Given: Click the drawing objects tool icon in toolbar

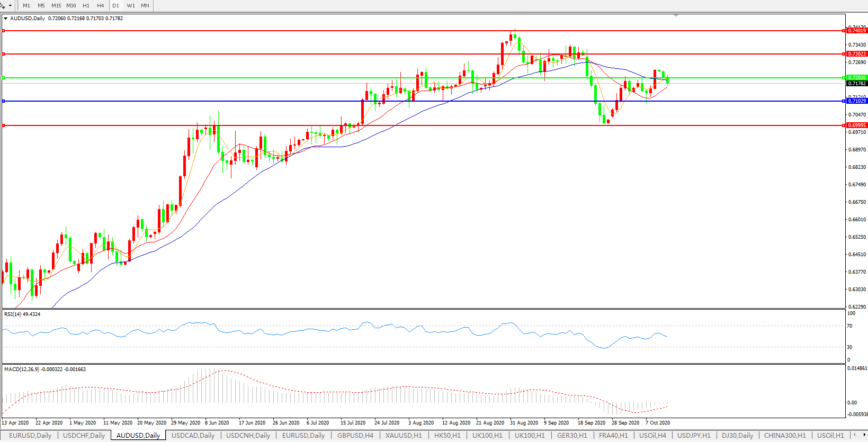Looking at the screenshot, I should 3,5.
